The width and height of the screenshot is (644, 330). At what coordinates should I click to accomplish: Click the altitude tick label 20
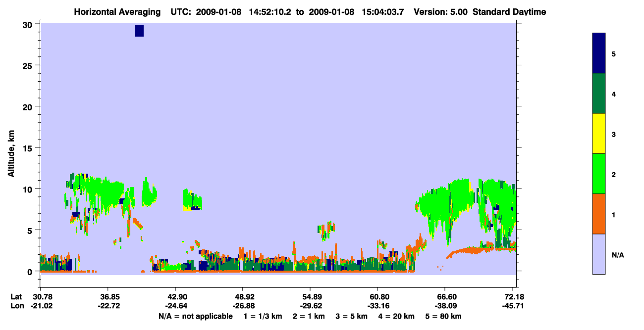click(x=29, y=107)
